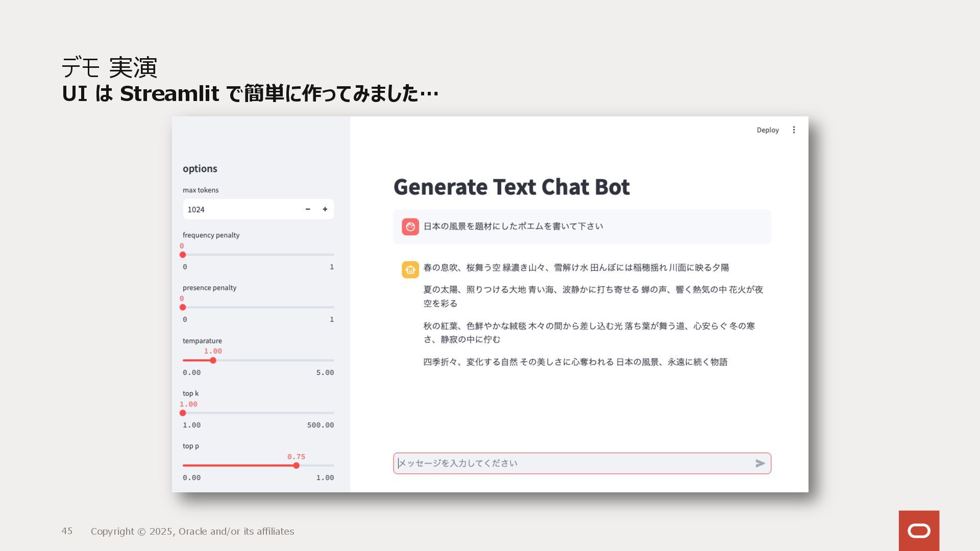This screenshot has width=980, height=551.
Task: Decrease max tokens with minus button
Action: coord(308,209)
